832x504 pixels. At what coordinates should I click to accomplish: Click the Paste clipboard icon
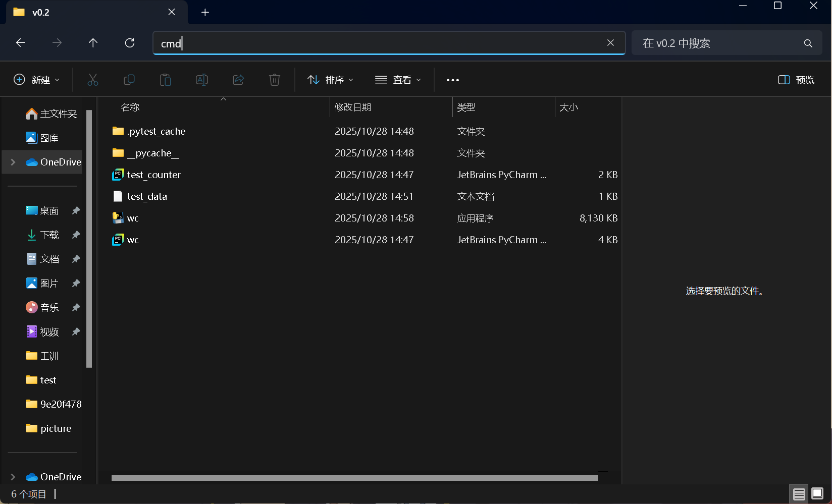[x=166, y=80]
